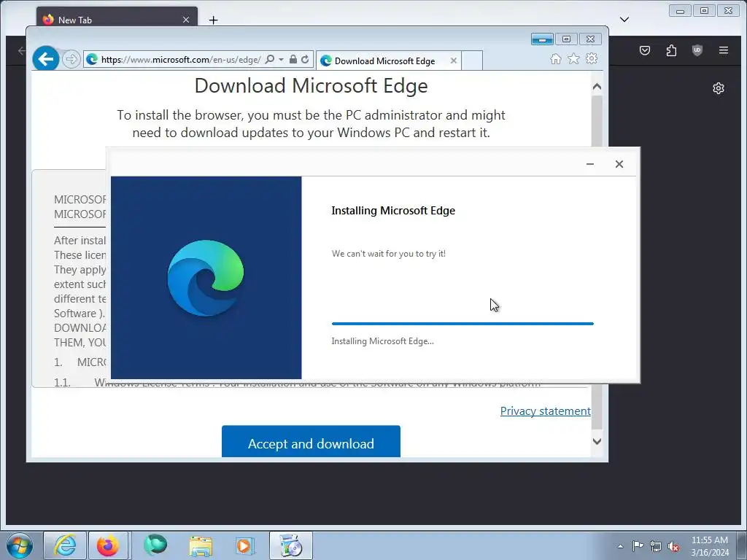747x560 pixels.
Task: Click the Edge logo in installer
Action: coord(206,278)
